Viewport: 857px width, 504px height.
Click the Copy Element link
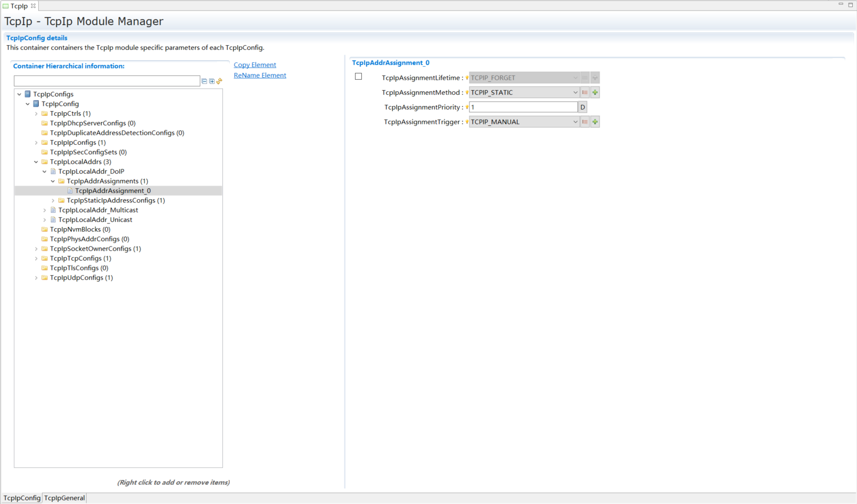tap(255, 65)
